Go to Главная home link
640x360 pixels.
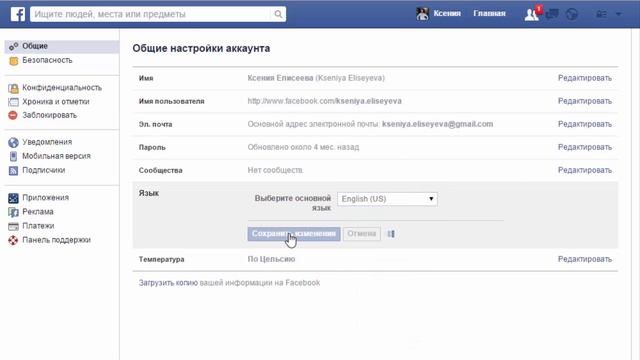489,13
